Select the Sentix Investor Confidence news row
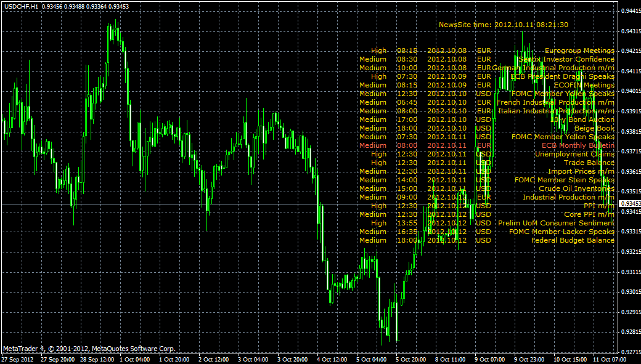The height and width of the screenshot is (364, 641). click(566, 59)
